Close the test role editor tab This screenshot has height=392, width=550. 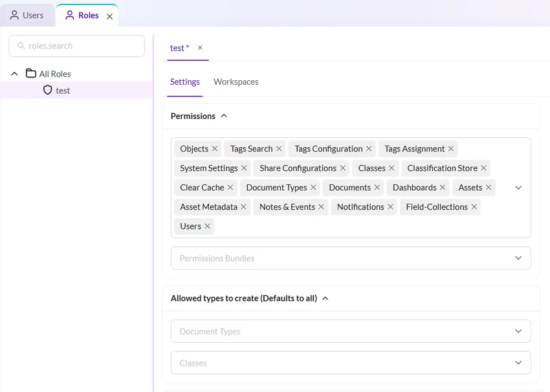click(x=200, y=48)
